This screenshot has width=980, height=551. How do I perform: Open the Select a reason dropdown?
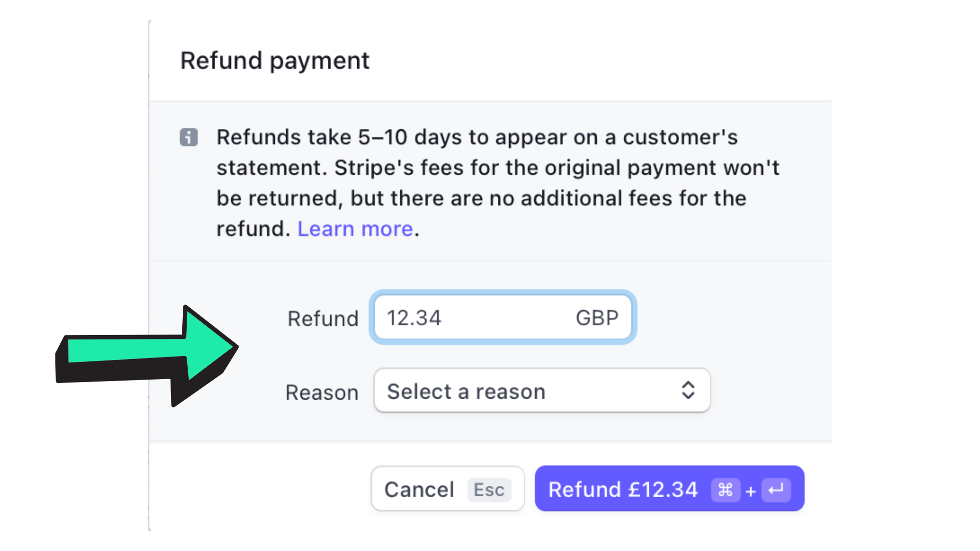click(541, 391)
